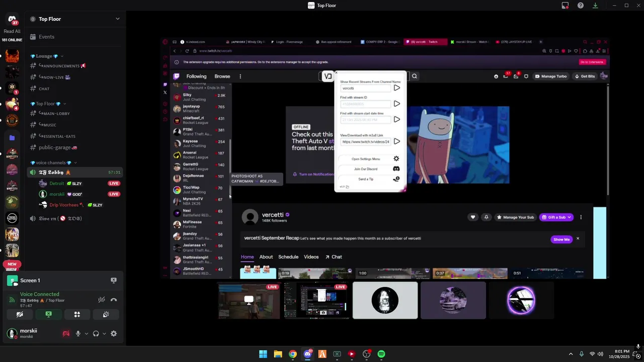Disconnect from voice with the hang-up icon
This screenshot has width=644, height=362.
(x=114, y=300)
